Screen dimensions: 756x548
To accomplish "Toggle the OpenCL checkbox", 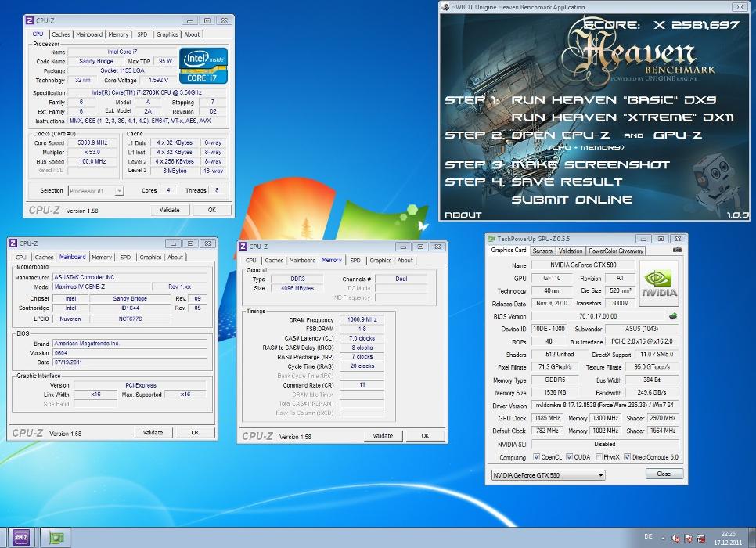I will (536, 457).
